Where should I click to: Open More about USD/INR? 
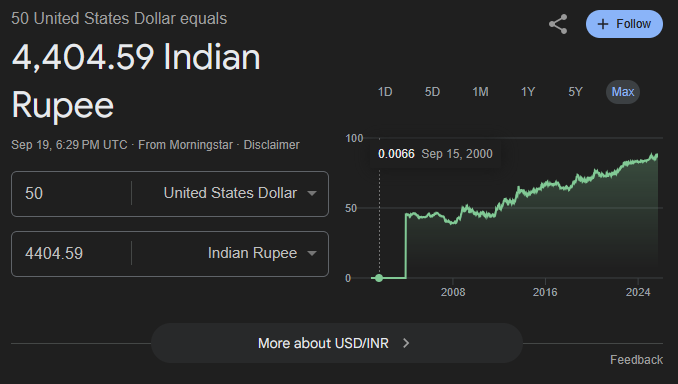[x=337, y=343]
